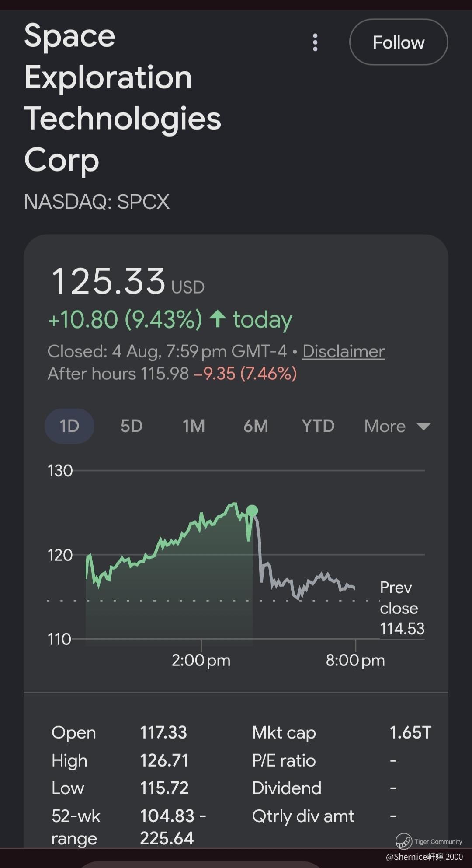
Task: Switch to the YTD chart range
Action: pos(318,426)
